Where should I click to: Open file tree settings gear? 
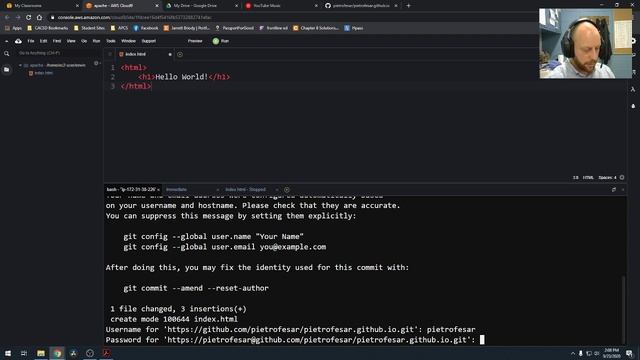96,63
